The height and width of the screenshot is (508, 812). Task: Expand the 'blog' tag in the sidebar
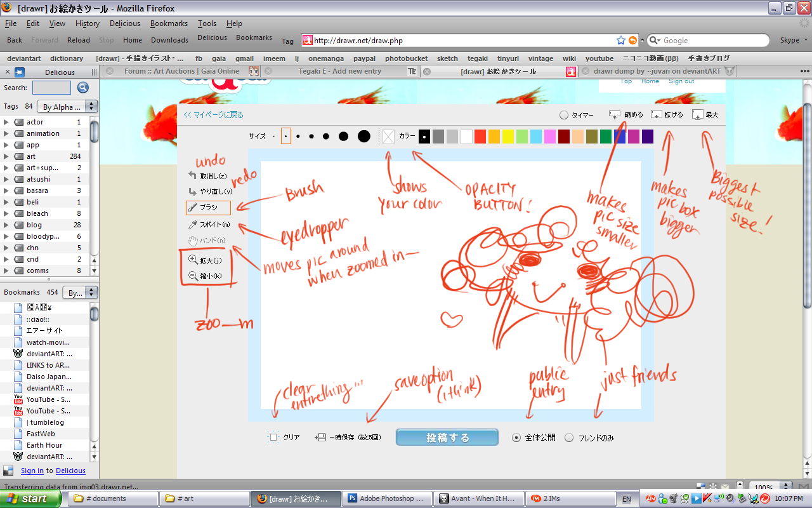click(x=6, y=225)
